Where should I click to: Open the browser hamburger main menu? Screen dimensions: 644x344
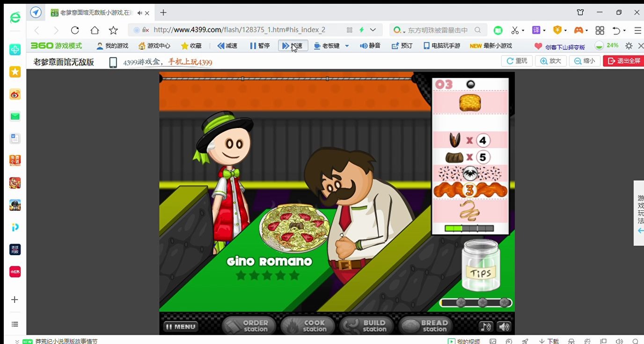[x=637, y=30]
